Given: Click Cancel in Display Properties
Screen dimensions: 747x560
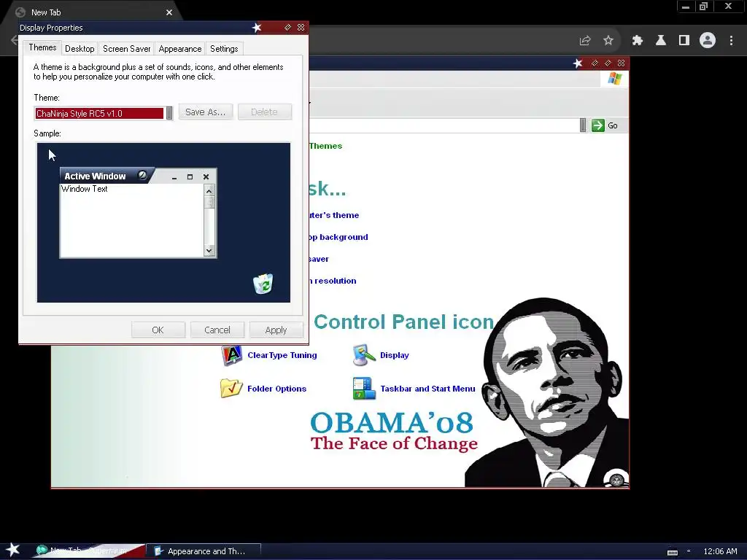Looking at the screenshot, I should 217,330.
